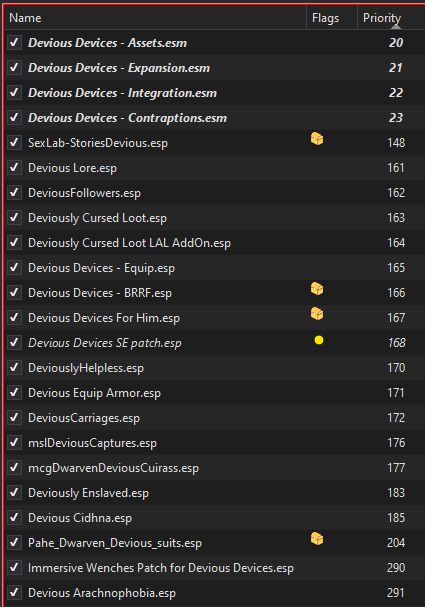Select plugin name DeviousFollowers.esp
The image size is (425, 607).
pyautogui.click(x=84, y=193)
